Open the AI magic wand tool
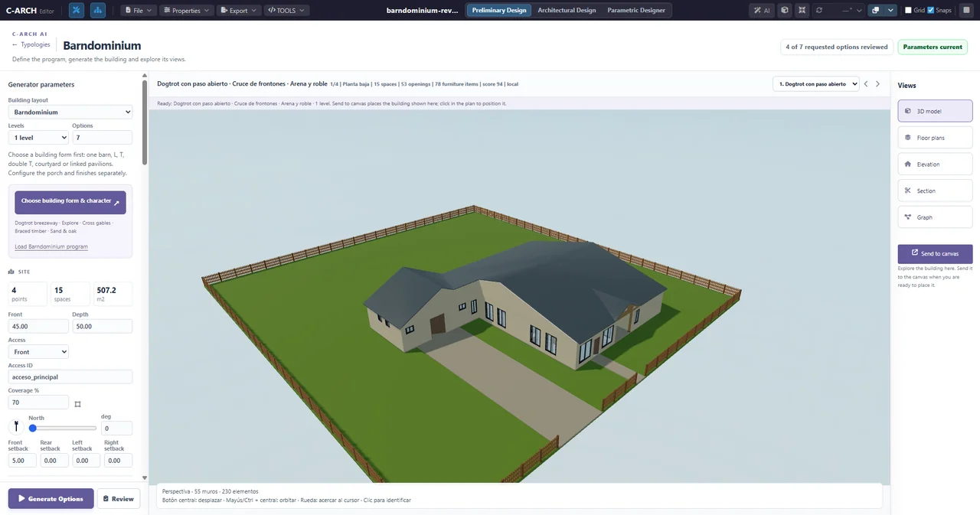The height and width of the screenshot is (515, 980). click(762, 11)
